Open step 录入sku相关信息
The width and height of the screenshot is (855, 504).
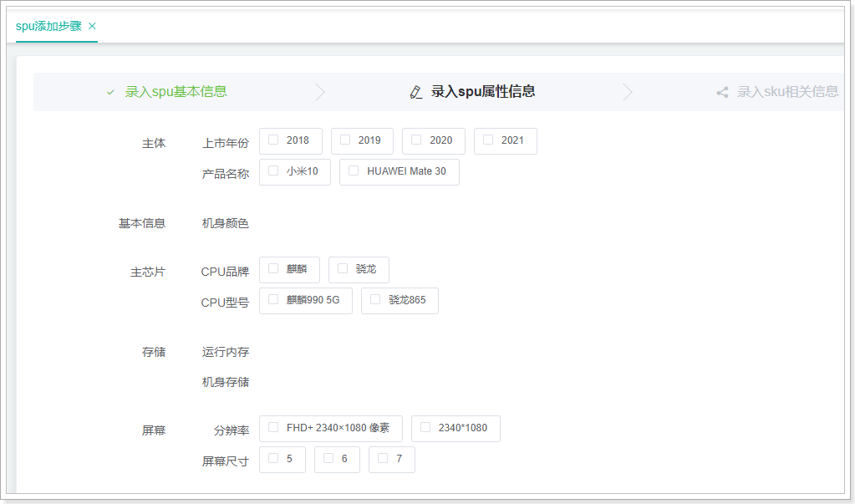788,92
